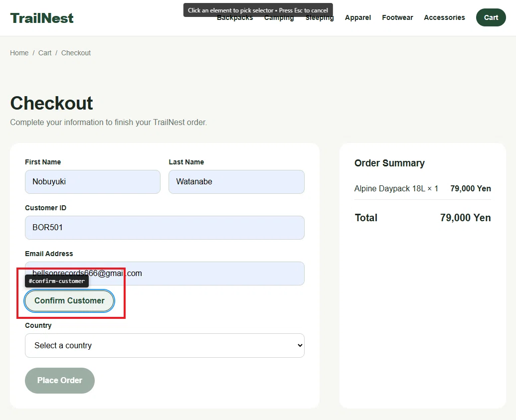Click the Order Summary heading

pos(389,163)
